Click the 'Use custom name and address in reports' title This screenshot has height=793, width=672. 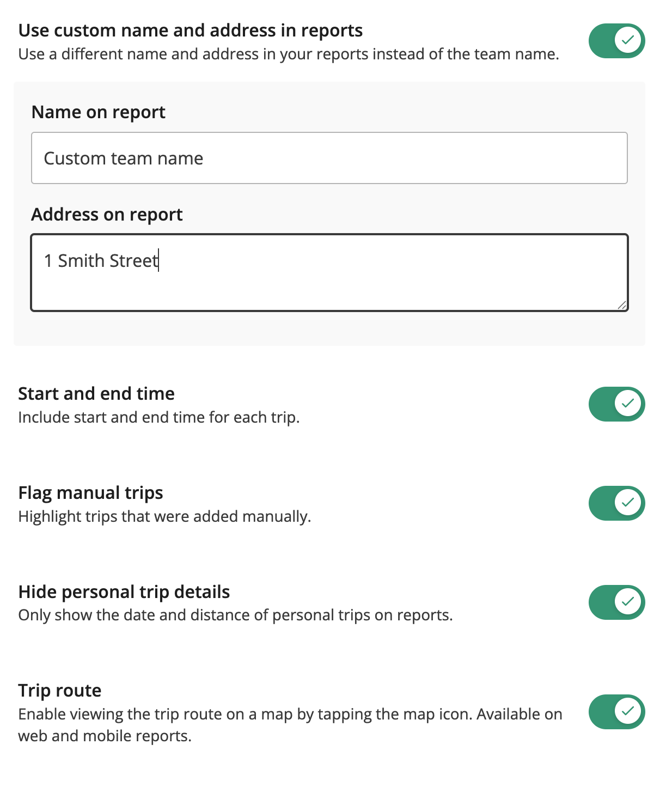191,30
